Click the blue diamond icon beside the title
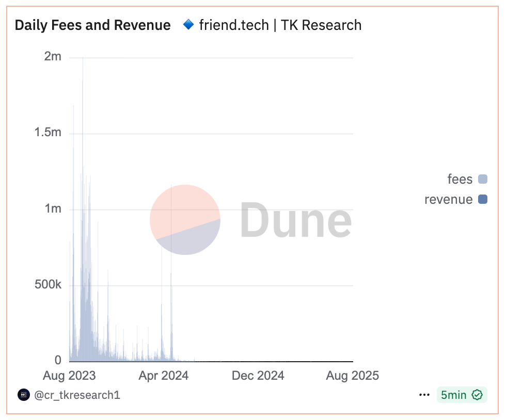The height and width of the screenshot is (420, 506). tap(189, 25)
